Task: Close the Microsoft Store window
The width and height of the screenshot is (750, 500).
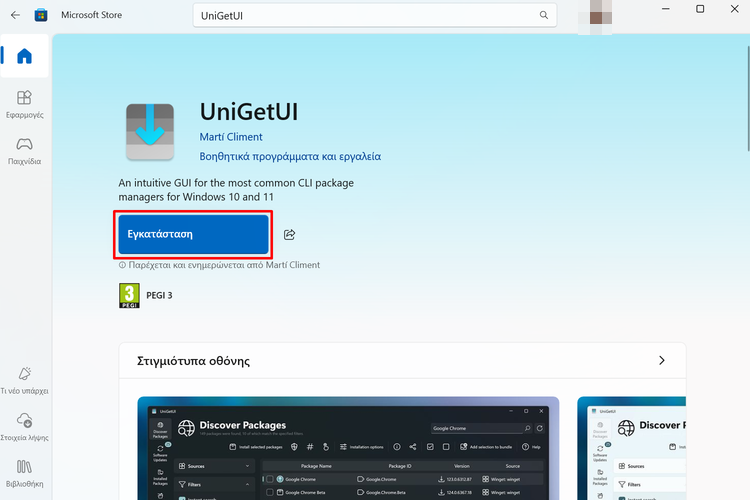Action: [735, 9]
